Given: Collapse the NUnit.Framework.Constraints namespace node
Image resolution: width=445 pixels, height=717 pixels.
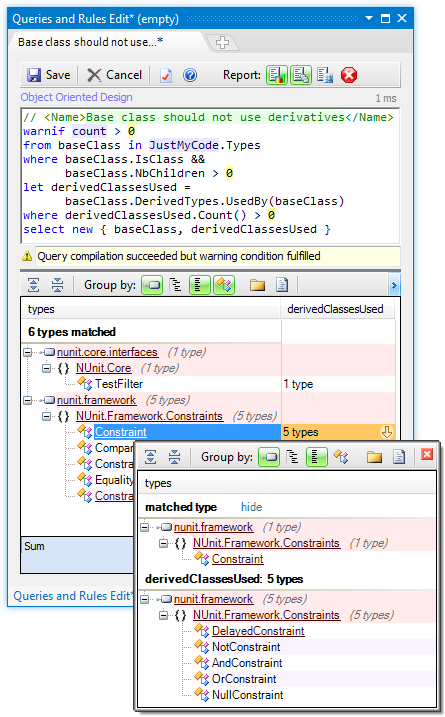Looking at the screenshot, I should pos(46,416).
